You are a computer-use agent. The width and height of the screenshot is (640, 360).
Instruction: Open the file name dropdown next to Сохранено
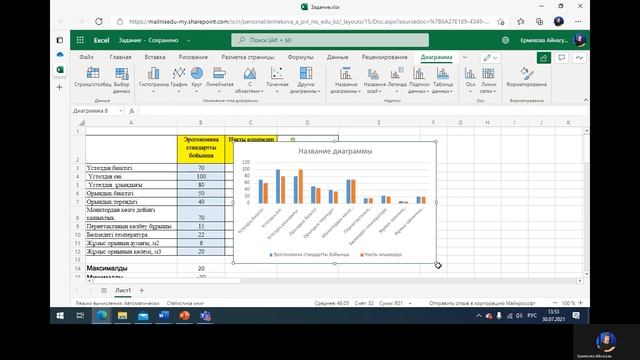click(x=189, y=40)
